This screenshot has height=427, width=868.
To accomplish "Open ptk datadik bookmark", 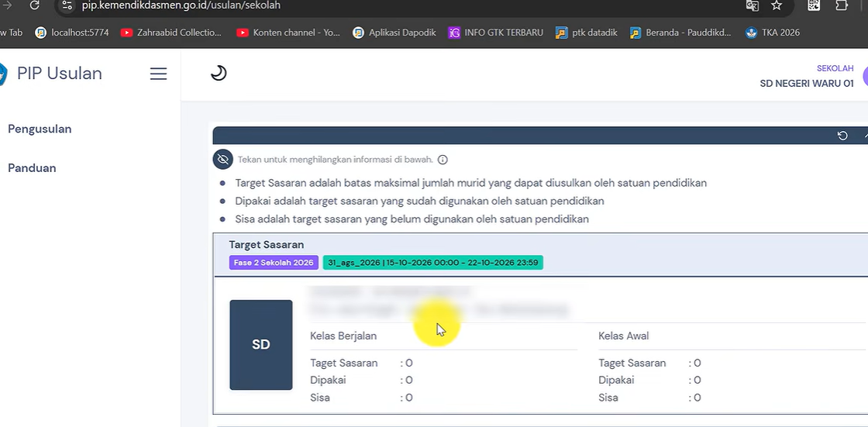I will point(586,33).
